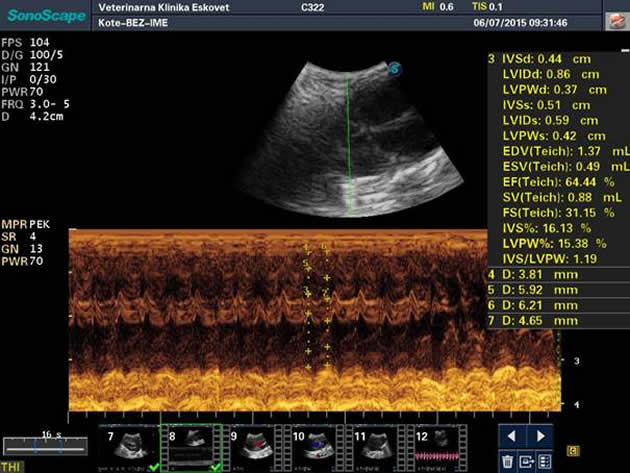Open thumbnail 8 M-mode image

pyautogui.click(x=191, y=448)
